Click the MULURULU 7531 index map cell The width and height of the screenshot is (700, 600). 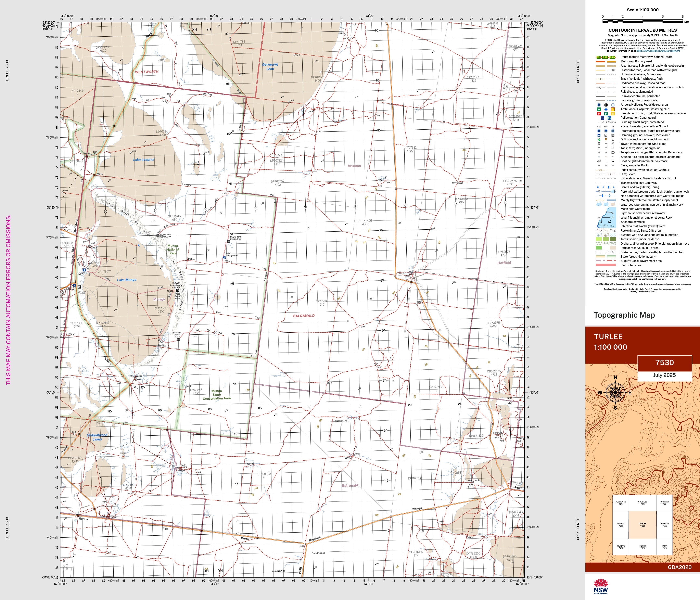pyautogui.click(x=642, y=503)
